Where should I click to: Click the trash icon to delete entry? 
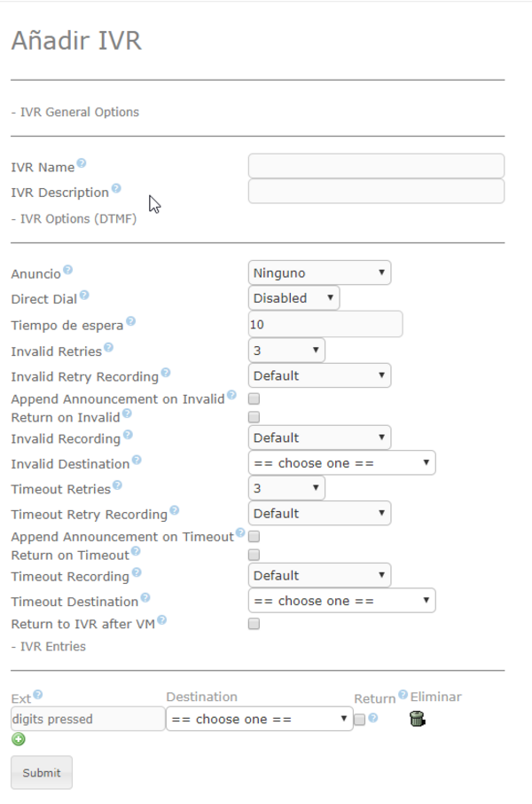tap(418, 719)
